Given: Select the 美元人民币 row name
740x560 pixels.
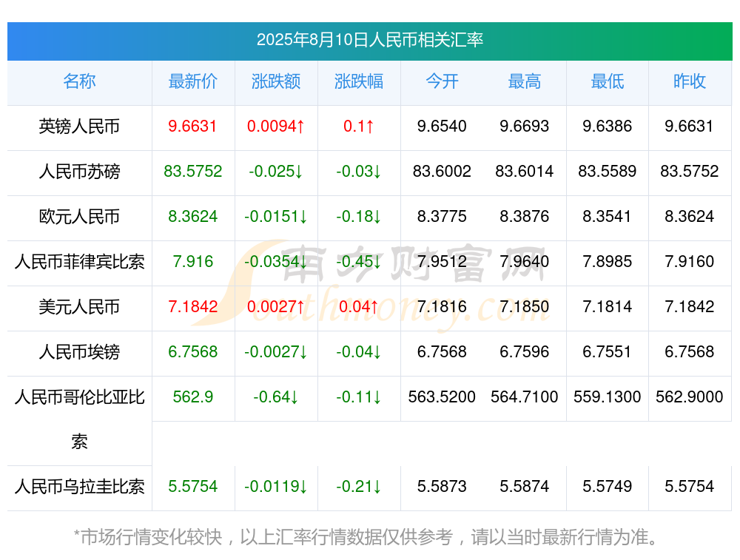Looking at the screenshot, I should tap(79, 307).
